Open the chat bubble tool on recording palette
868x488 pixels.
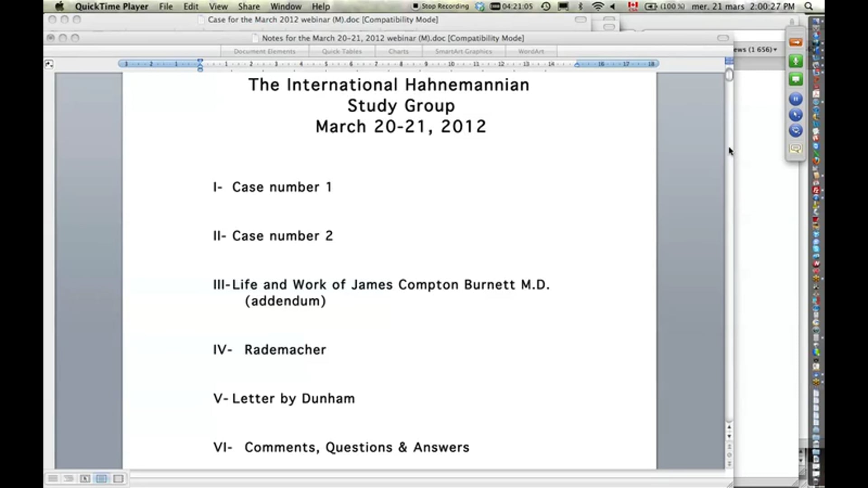[796, 148]
